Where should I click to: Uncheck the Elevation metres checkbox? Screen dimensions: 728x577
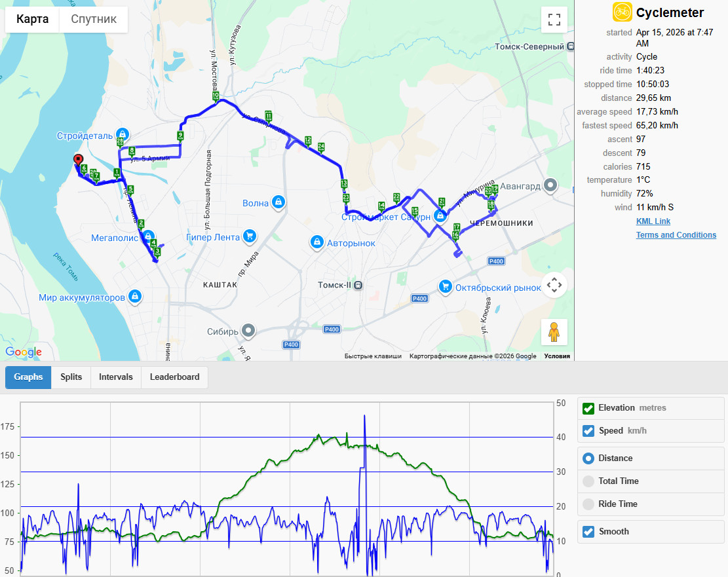tap(588, 408)
